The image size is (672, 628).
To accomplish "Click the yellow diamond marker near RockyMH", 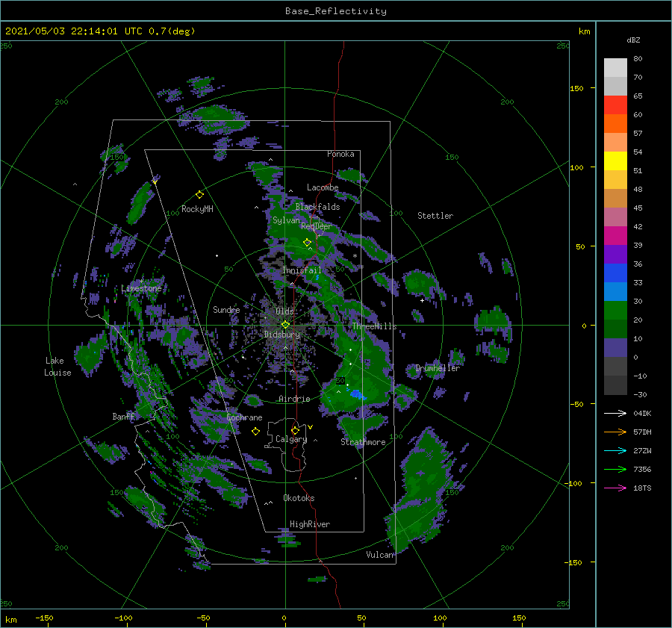I will (x=199, y=195).
